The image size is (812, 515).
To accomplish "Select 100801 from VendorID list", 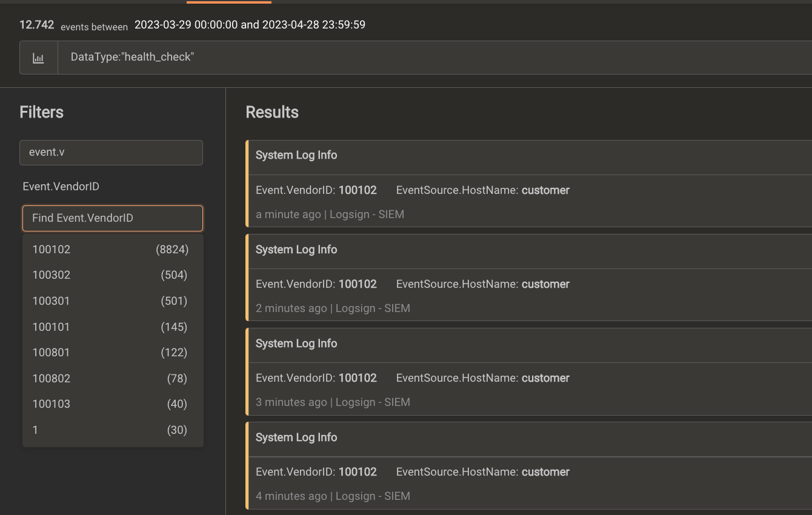I will pyautogui.click(x=112, y=353).
